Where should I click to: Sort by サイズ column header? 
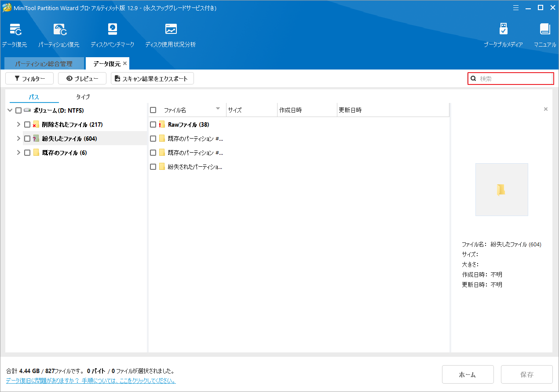[252, 110]
